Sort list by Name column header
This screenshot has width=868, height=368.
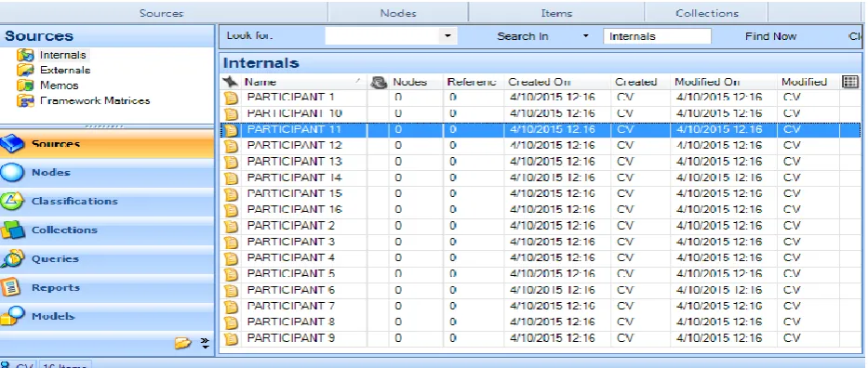click(303, 82)
